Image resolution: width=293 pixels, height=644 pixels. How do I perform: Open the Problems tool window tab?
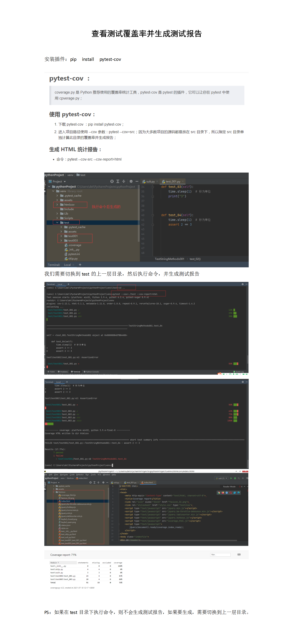pyautogui.click(x=63, y=372)
